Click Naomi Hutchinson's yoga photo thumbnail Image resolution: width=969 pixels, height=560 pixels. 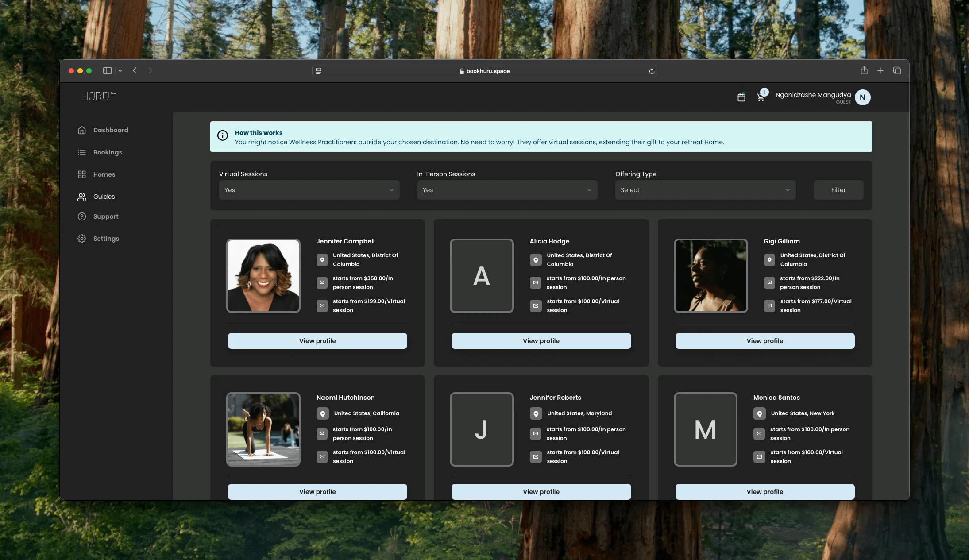click(x=263, y=429)
